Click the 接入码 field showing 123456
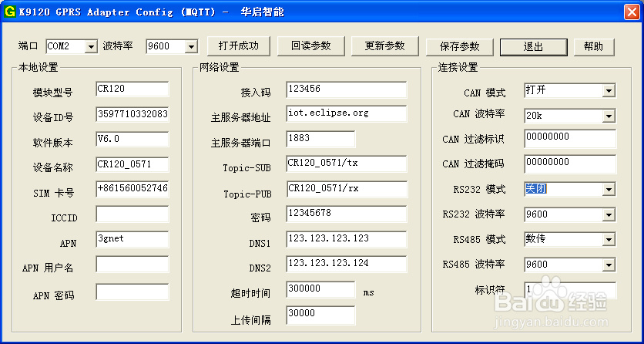The height and width of the screenshot is (344, 644). tap(347, 89)
